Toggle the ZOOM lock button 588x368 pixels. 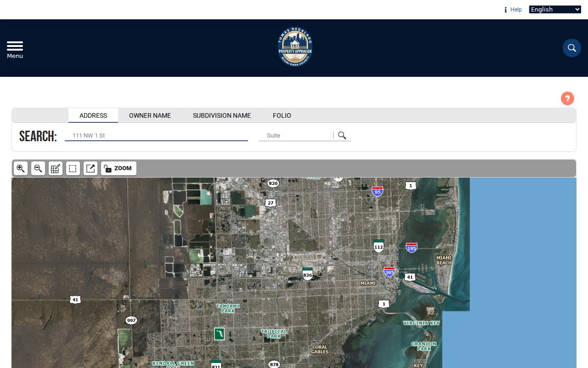tap(119, 168)
